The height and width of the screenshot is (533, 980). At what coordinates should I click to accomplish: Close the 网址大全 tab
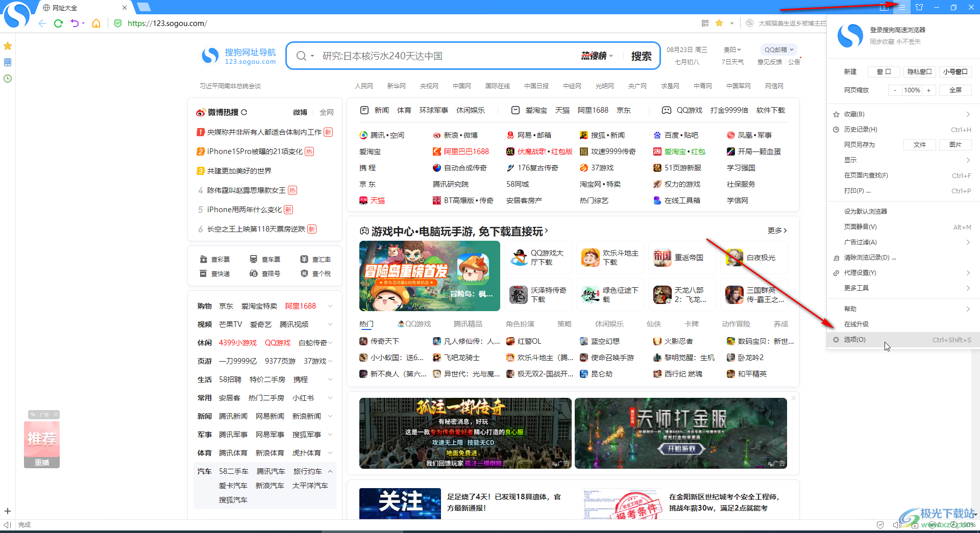tap(125, 8)
